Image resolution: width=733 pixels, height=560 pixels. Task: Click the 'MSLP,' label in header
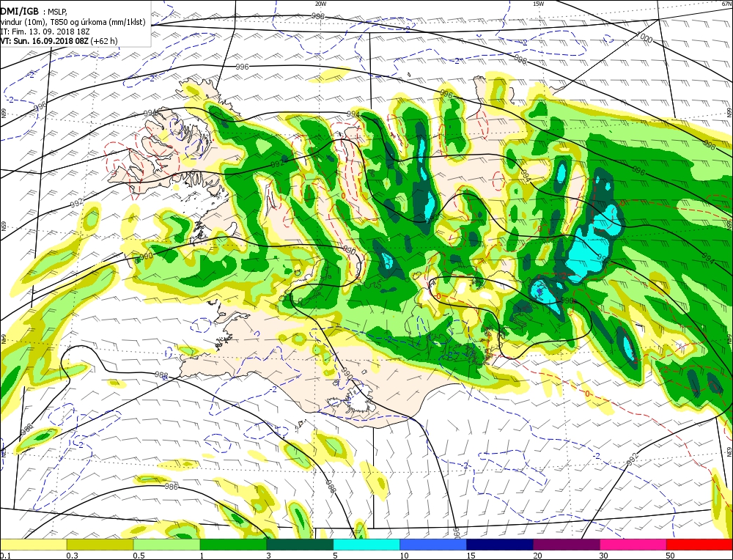coord(57,12)
